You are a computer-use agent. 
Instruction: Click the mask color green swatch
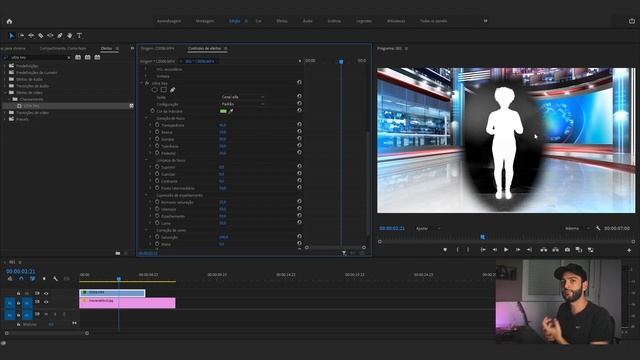pos(223,111)
